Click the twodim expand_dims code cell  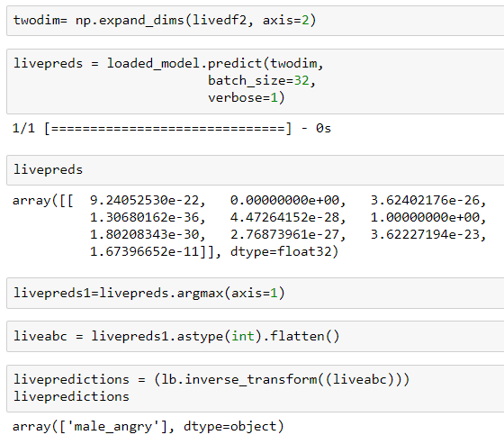(x=256, y=21)
